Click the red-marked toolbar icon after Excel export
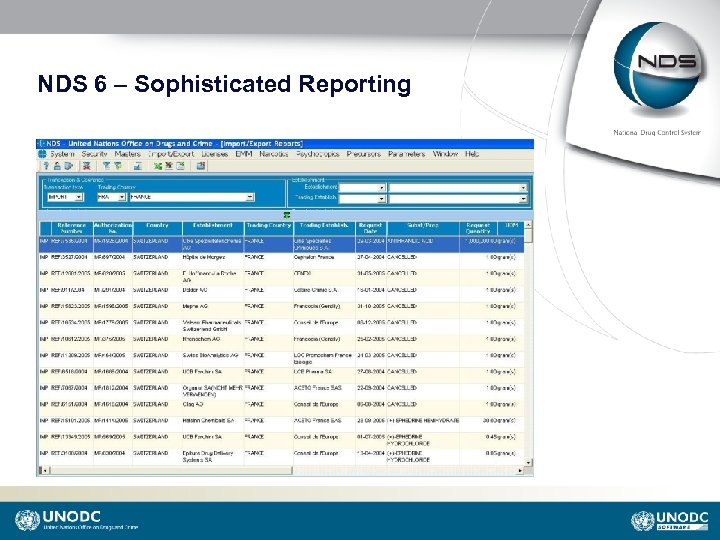Screen dimensions: 720x540 (169, 166)
